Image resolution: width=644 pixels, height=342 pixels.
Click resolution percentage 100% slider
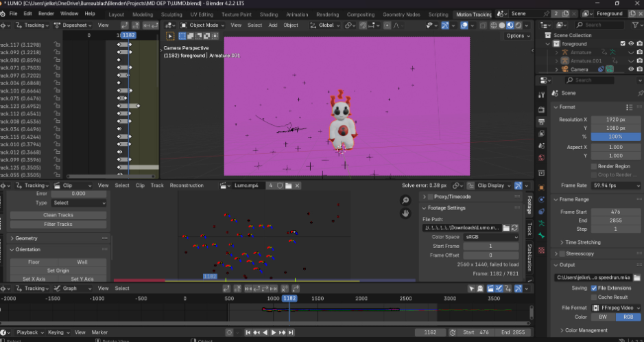tap(616, 137)
